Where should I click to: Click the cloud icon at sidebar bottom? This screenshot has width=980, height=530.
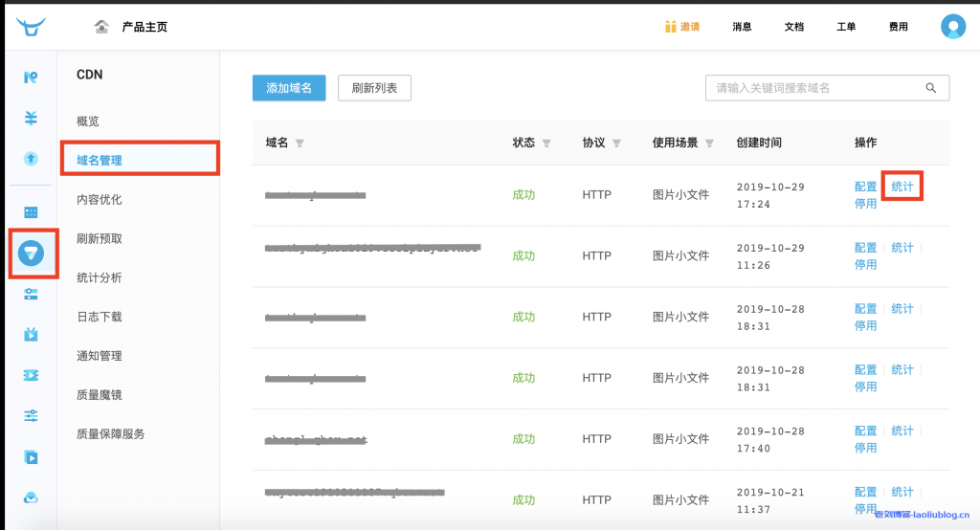point(31,497)
